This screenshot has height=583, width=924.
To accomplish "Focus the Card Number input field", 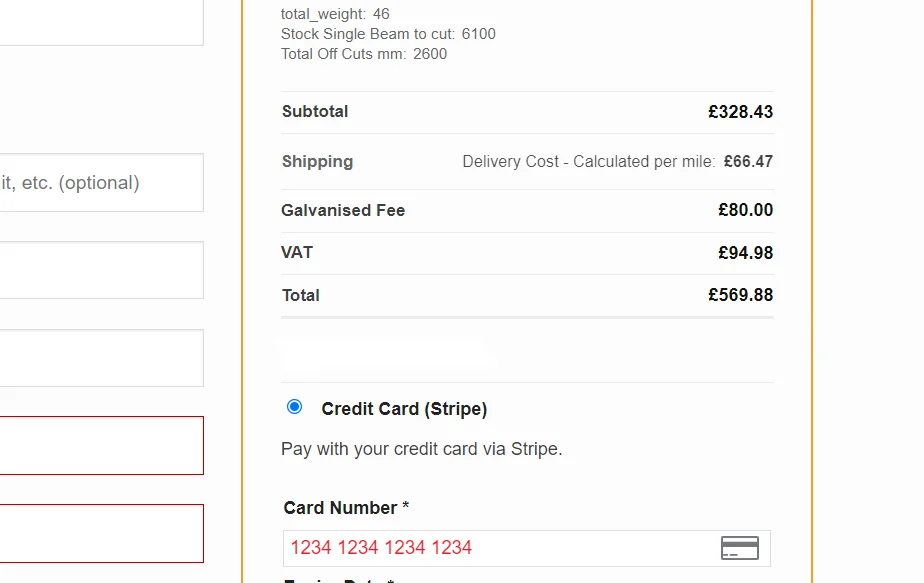I will [500, 548].
